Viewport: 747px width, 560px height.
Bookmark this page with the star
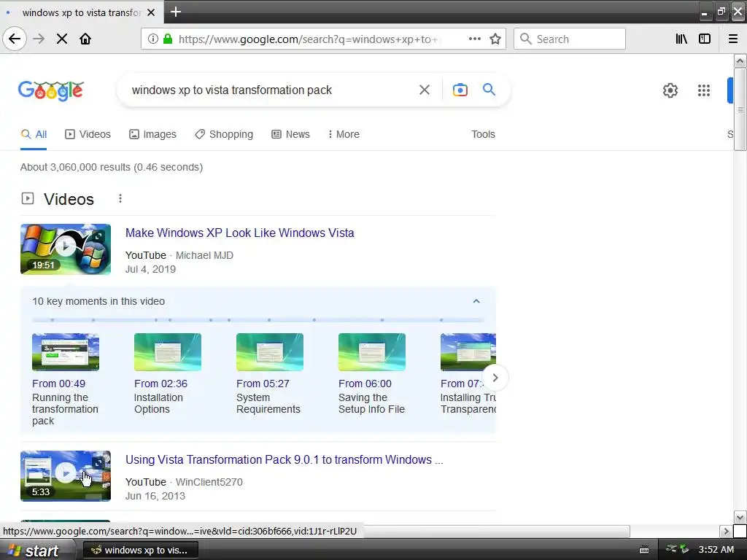pyautogui.click(x=495, y=39)
